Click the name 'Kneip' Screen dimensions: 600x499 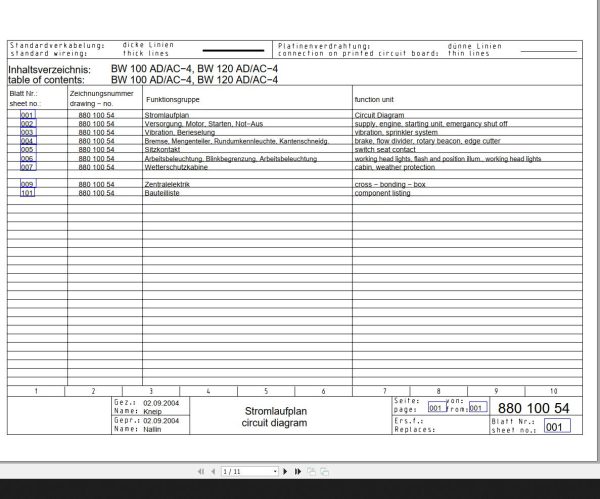[152, 412]
